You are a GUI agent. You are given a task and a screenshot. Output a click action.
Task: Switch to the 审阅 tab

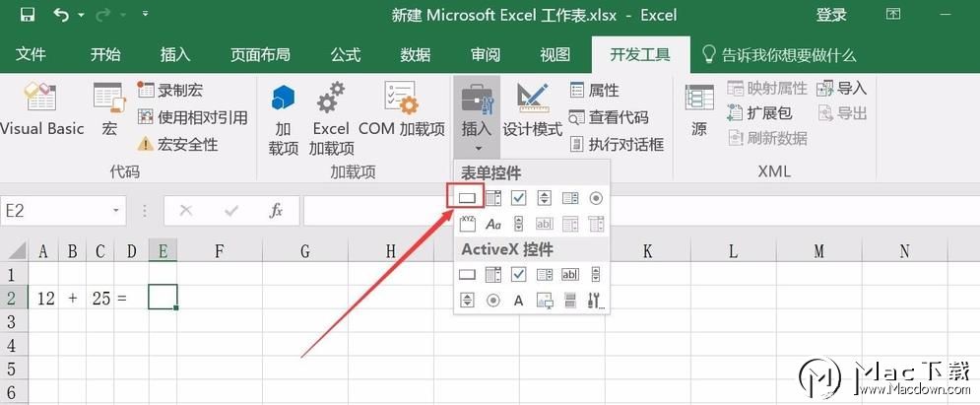486,55
